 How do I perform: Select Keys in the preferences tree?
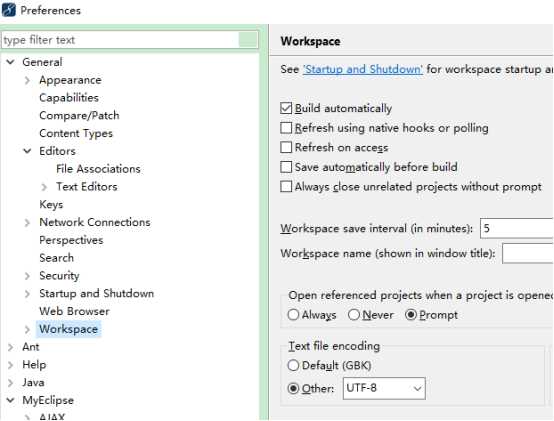[51, 204]
